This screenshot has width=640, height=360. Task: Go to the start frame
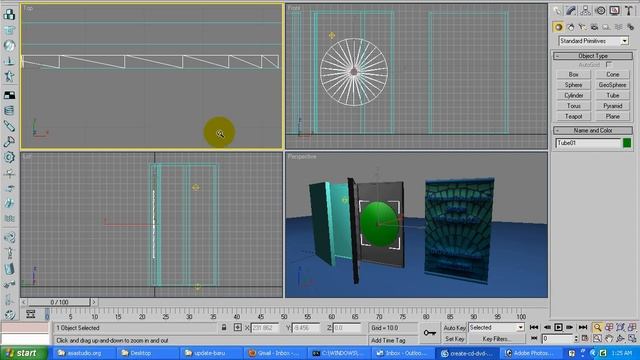(x=534, y=327)
